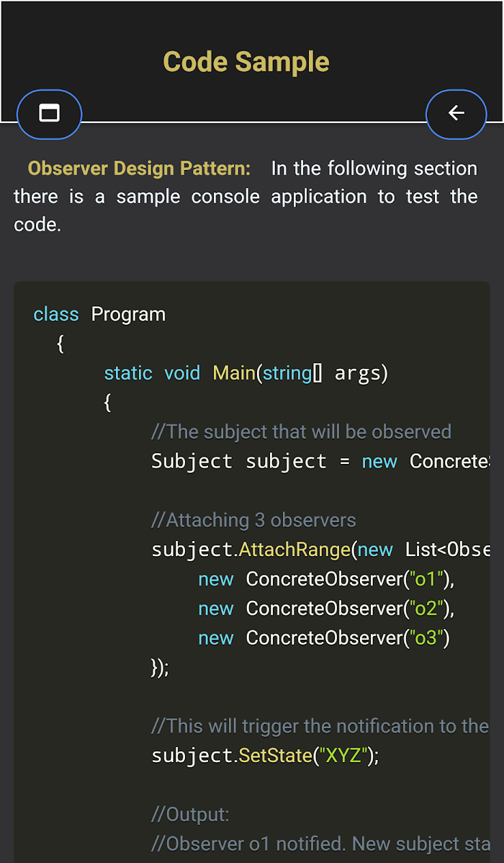Tap the subject.AttachRange code line

pyautogui.click(x=320, y=550)
